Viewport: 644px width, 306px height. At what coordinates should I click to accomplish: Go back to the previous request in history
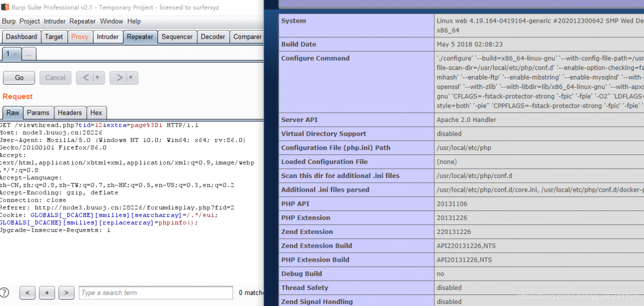click(x=85, y=78)
